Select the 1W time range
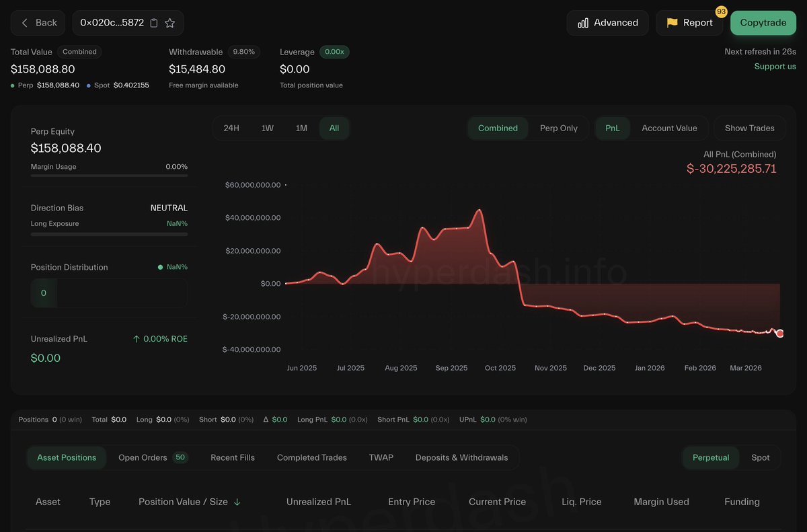Screen dimensions: 807x532 [267, 128]
